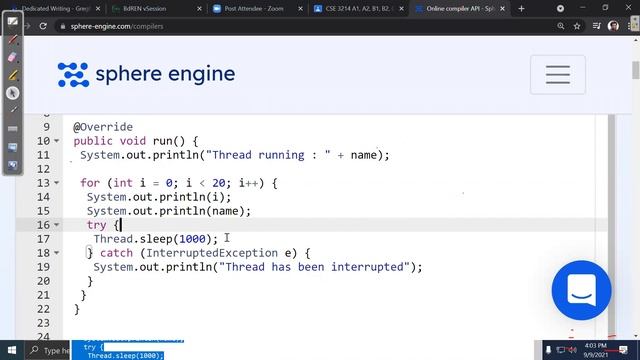
Task: Switch to the Post Attendee - Zoom tab
Action: pos(254,9)
